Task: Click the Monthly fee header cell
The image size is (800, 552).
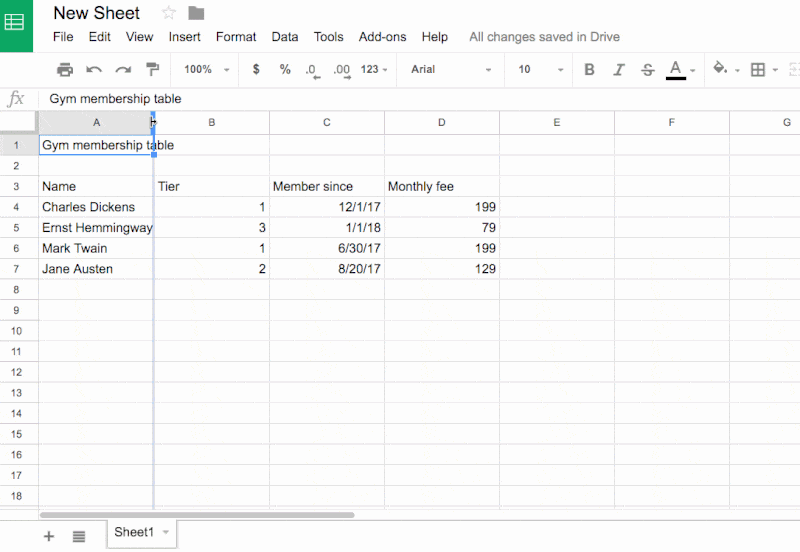Action: (442, 186)
